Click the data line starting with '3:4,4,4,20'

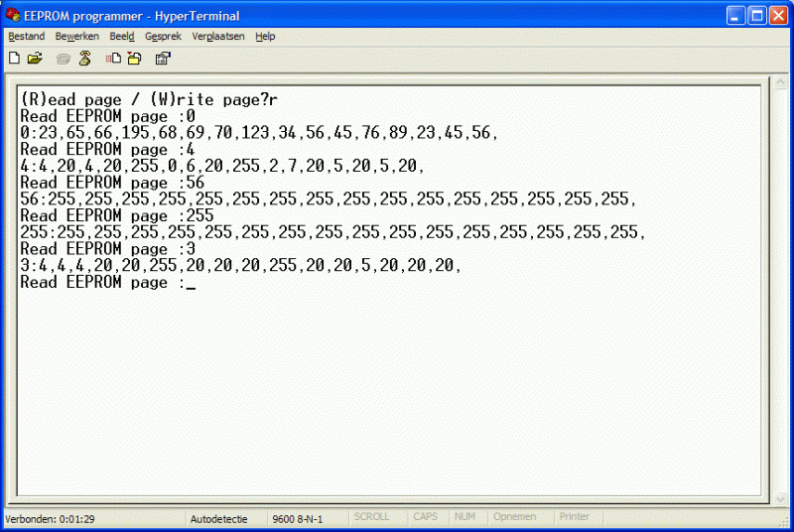(x=241, y=266)
